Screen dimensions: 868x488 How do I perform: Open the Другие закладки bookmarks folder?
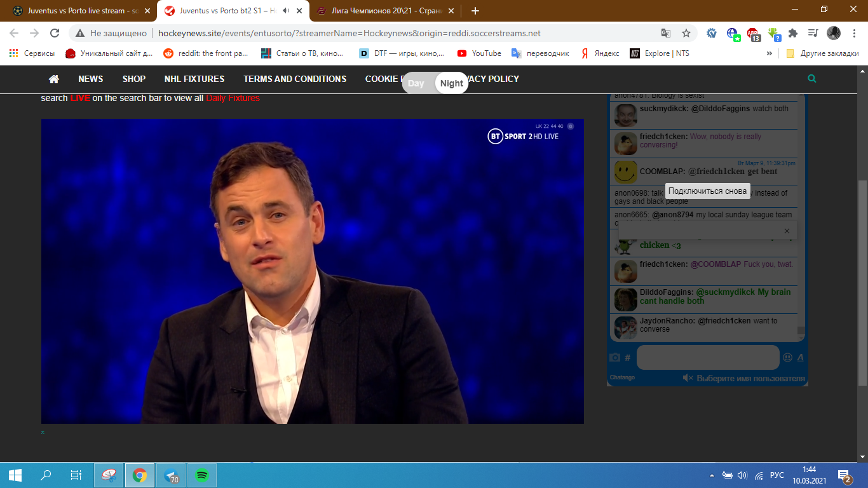click(x=822, y=53)
